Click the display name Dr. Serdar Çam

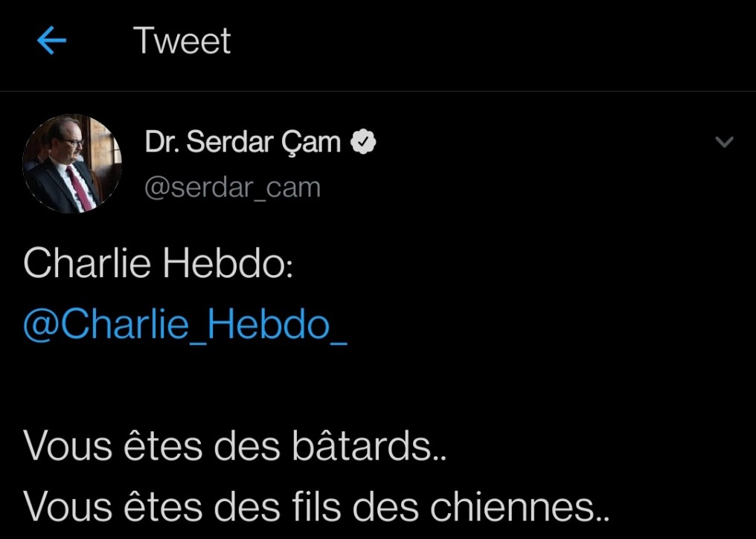243,142
